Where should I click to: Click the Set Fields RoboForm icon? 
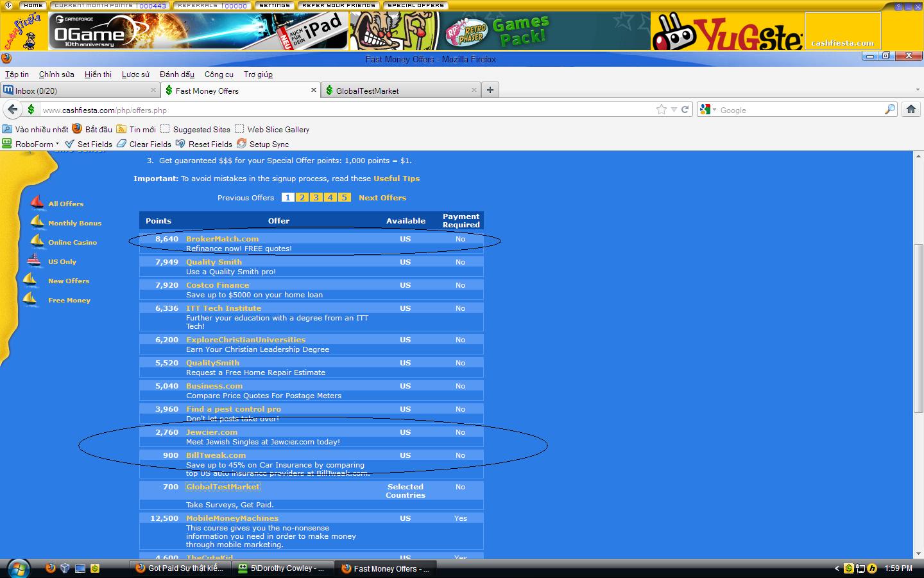70,144
